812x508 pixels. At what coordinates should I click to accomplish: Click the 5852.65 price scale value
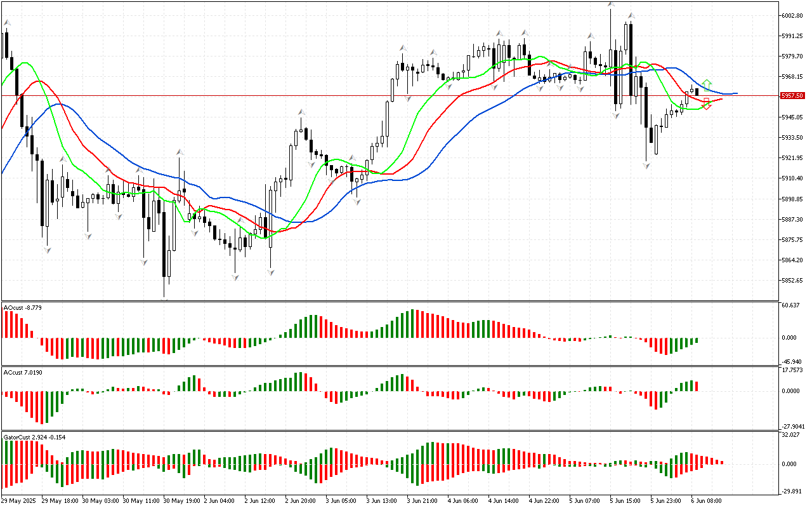click(x=791, y=281)
